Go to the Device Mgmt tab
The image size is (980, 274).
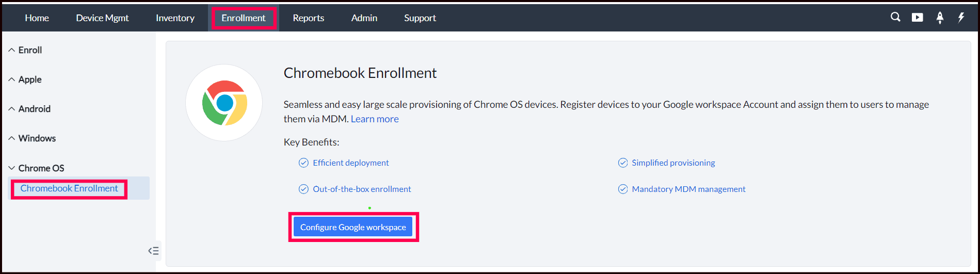point(102,18)
